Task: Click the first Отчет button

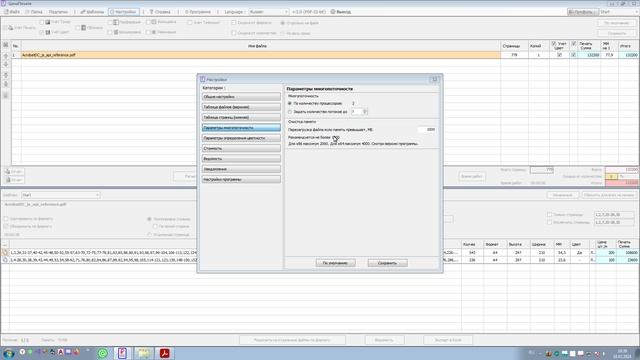Action: point(14,171)
